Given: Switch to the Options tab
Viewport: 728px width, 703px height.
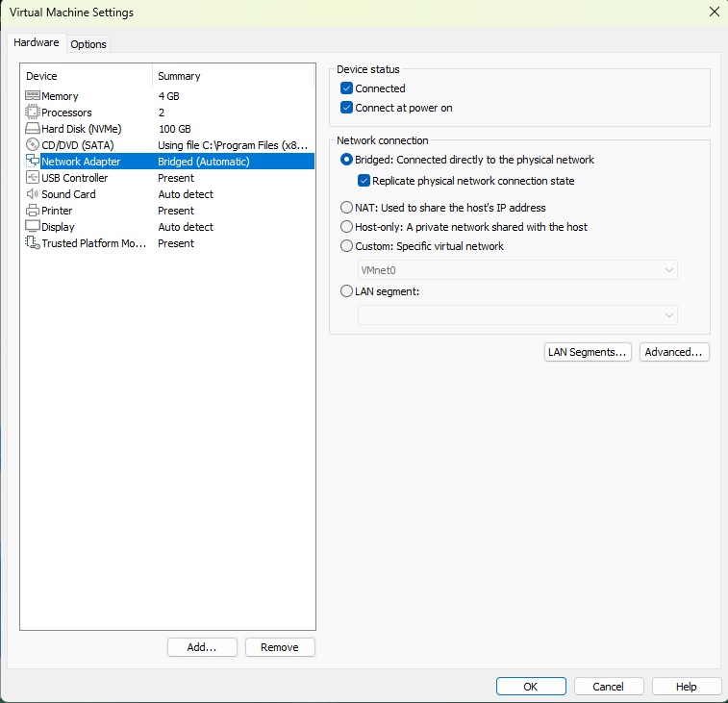Looking at the screenshot, I should tap(88, 44).
